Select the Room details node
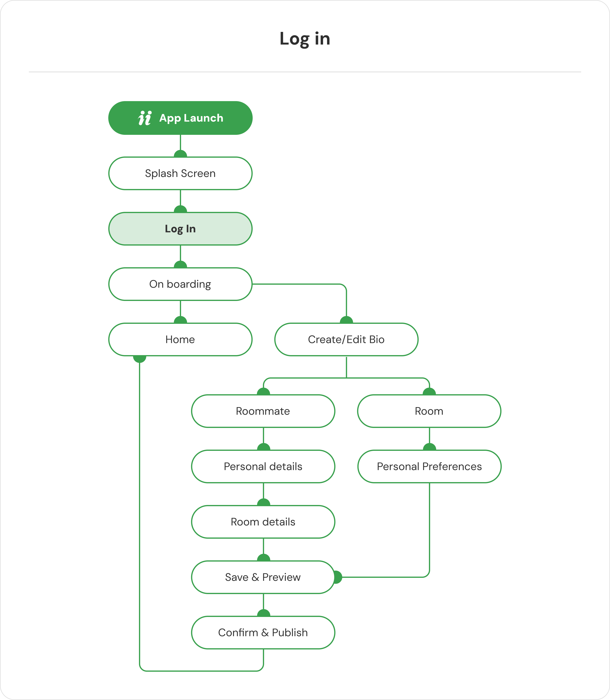 click(x=263, y=521)
